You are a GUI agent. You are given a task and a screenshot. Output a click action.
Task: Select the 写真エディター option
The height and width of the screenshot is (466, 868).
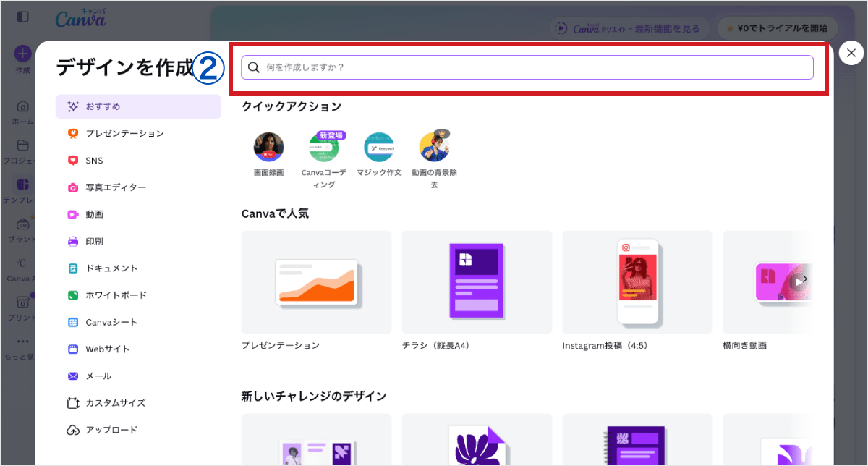116,187
